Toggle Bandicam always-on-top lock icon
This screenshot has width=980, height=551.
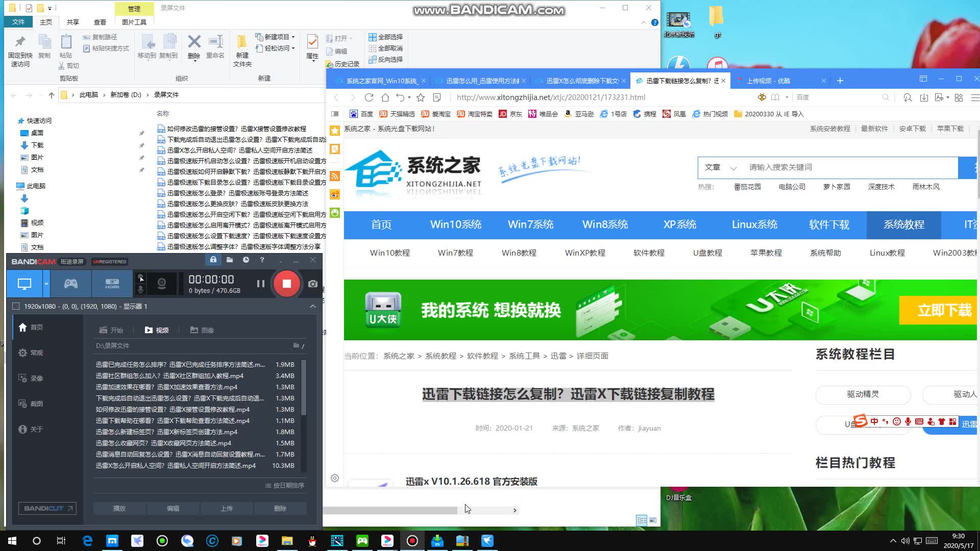click(213, 260)
